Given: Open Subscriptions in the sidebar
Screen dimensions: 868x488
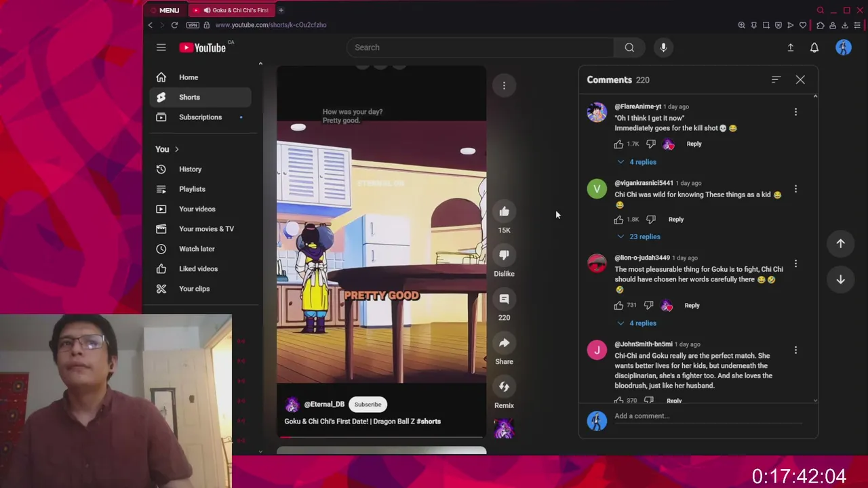Looking at the screenshot, I should pos(201,117).
